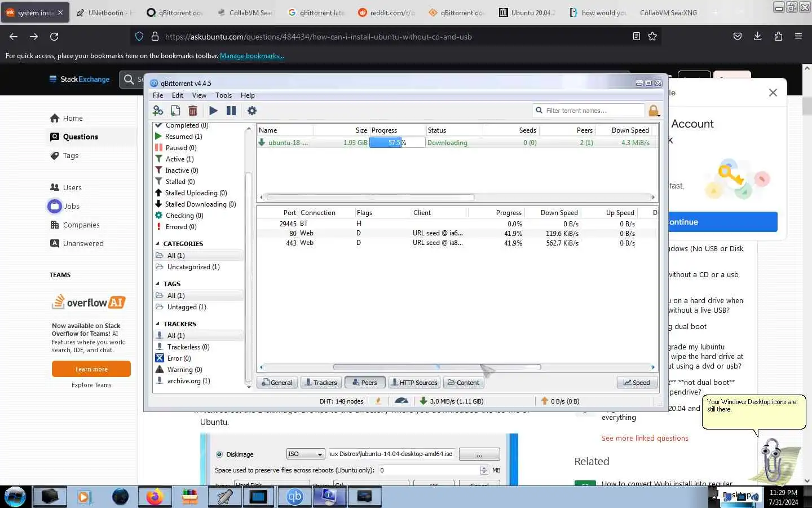This screenshot has width=812, height=508.
Task: Click the upload speed arrow in status bar
Action: (x=544, y=401)
